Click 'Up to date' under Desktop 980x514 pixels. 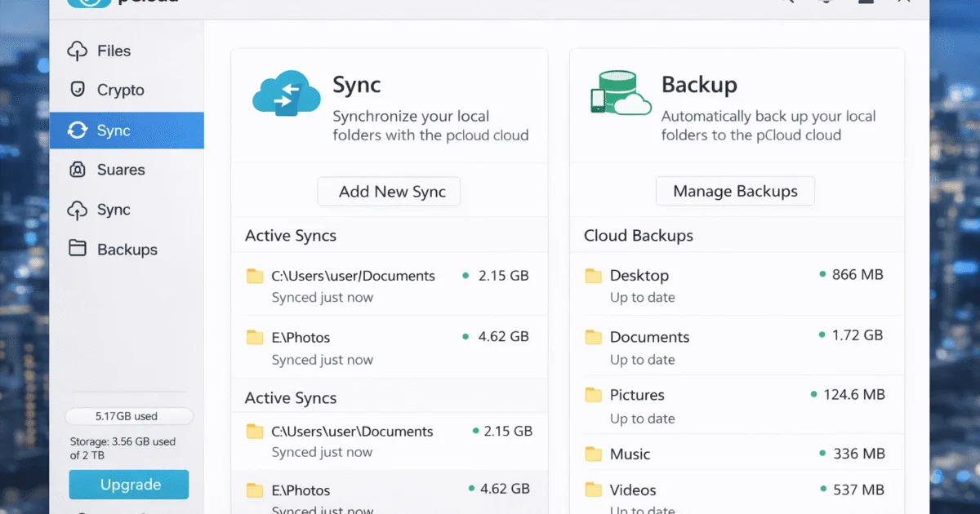643,298
